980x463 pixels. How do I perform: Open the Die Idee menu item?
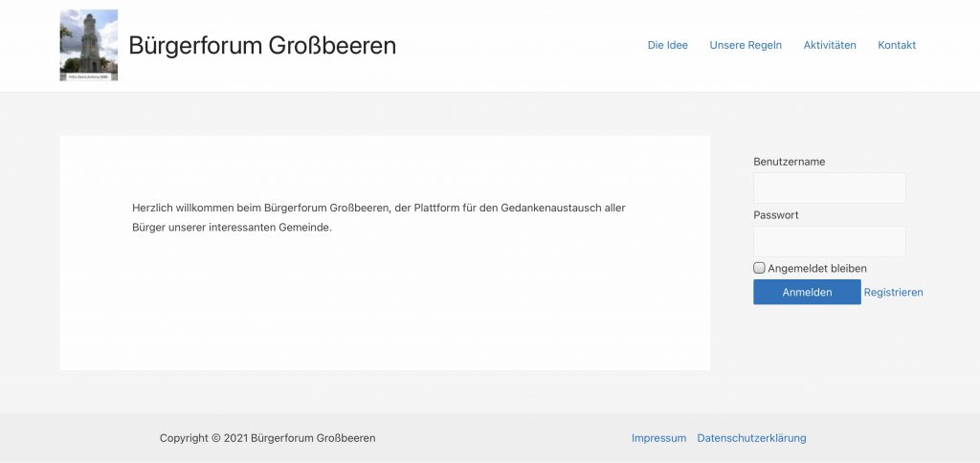[667, 45]
